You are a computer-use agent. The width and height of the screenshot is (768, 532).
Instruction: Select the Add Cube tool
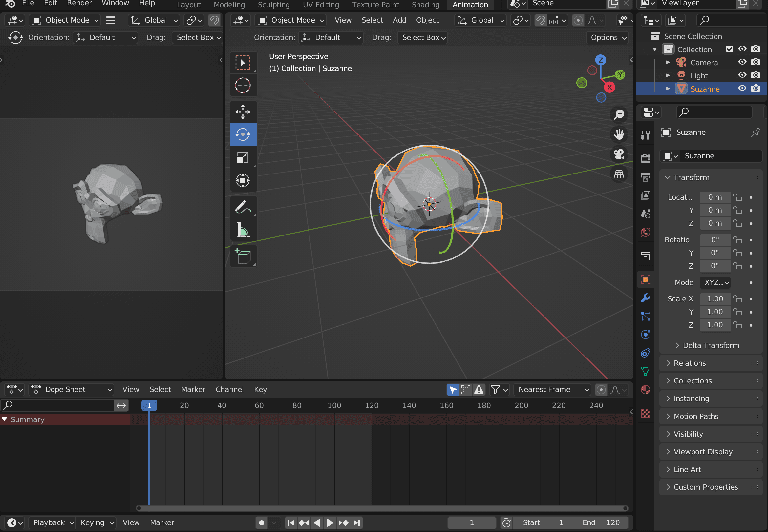(x=243, y=256)
